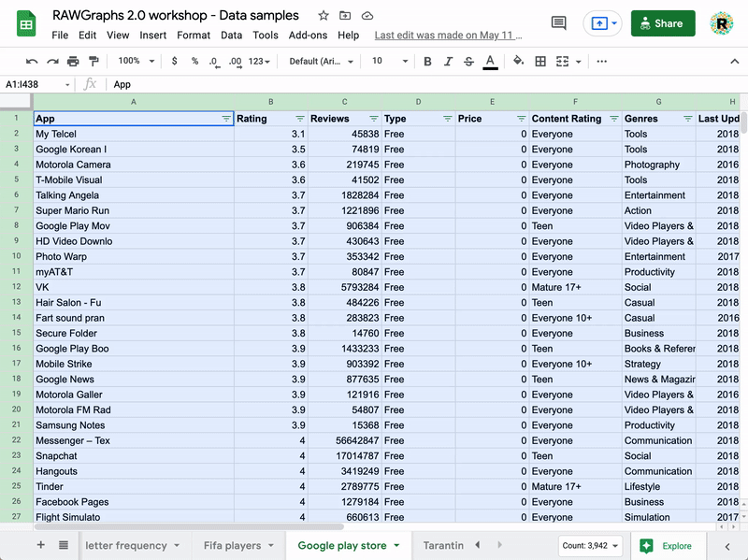Toggle italic formatting
The image size is (748, 560).
(448, 61)
